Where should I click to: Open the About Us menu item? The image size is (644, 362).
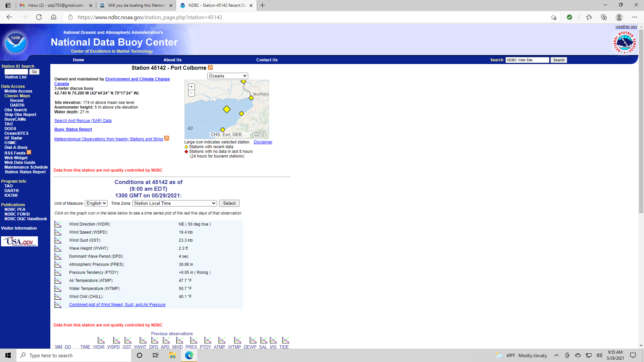click(172, 60)
